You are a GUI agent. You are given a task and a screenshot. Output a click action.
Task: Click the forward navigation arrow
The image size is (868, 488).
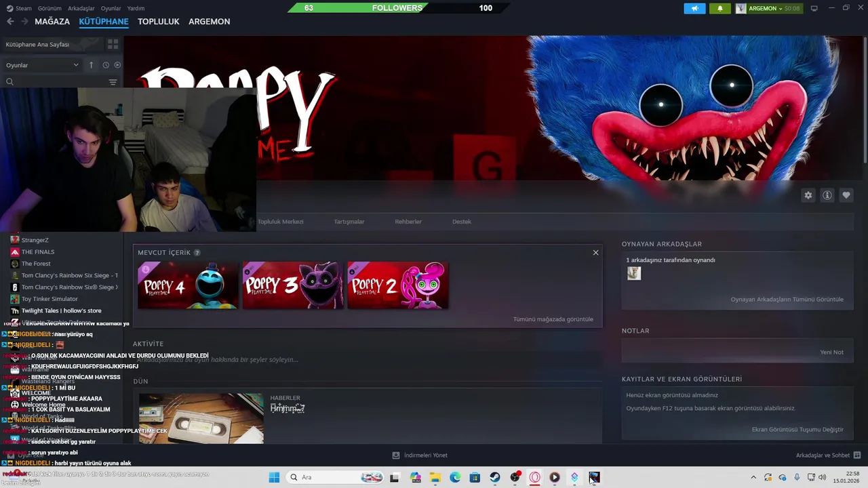(x=24, y=22)
